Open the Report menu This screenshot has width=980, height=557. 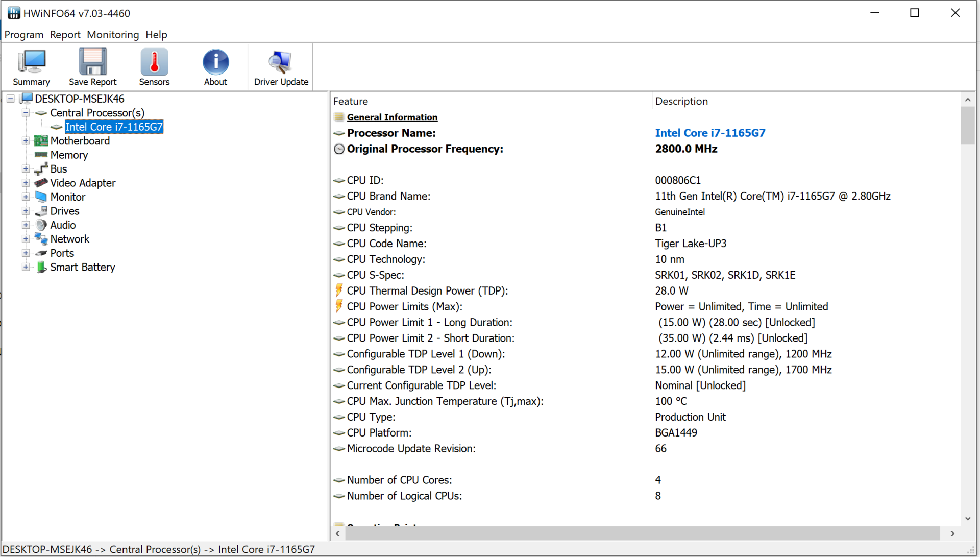click(x=65, y=35)
